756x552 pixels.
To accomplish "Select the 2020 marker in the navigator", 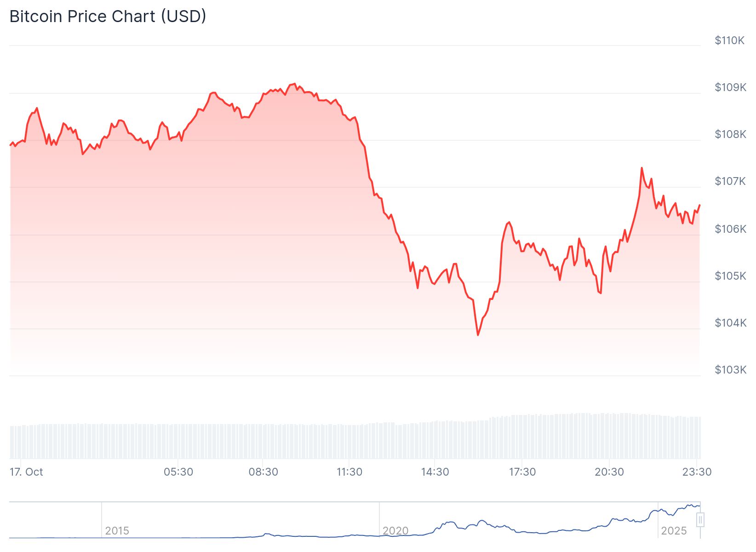I will point(395,530).
